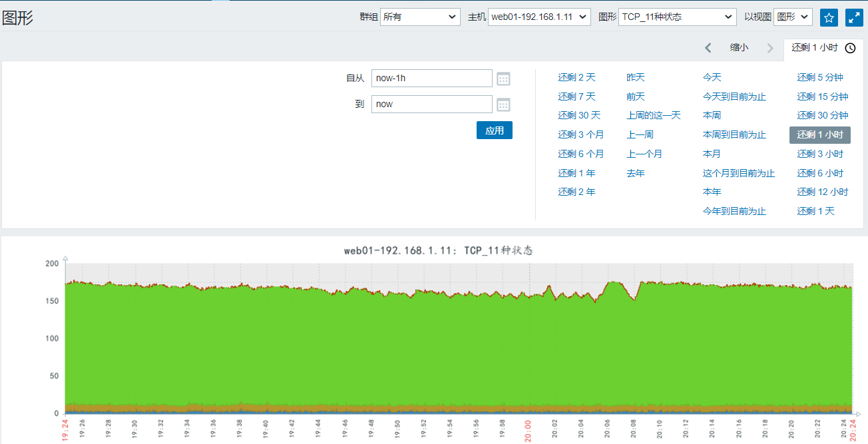Viewport: 868px width, 444px height.
Task: Open calendar picker for 到 field
Action: click(504, 105)
